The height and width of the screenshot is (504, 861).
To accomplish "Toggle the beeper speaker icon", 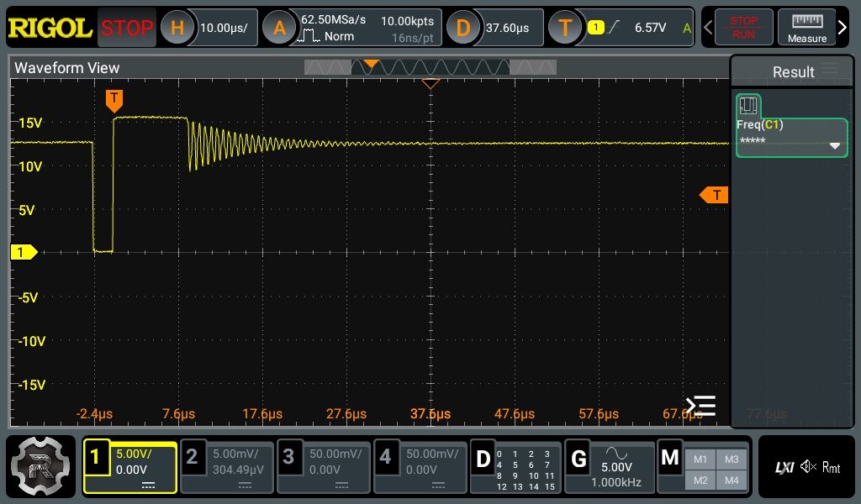I will tap(806, 465).
